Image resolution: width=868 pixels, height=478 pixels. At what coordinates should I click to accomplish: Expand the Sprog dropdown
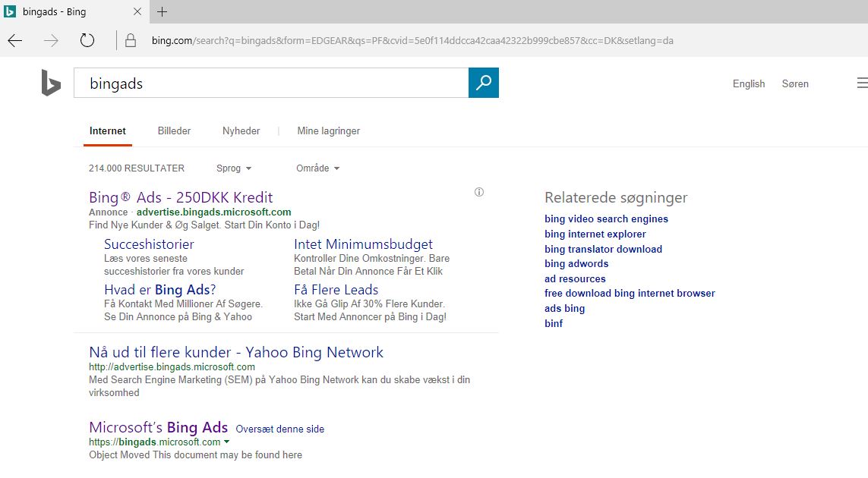click(234, 168)
